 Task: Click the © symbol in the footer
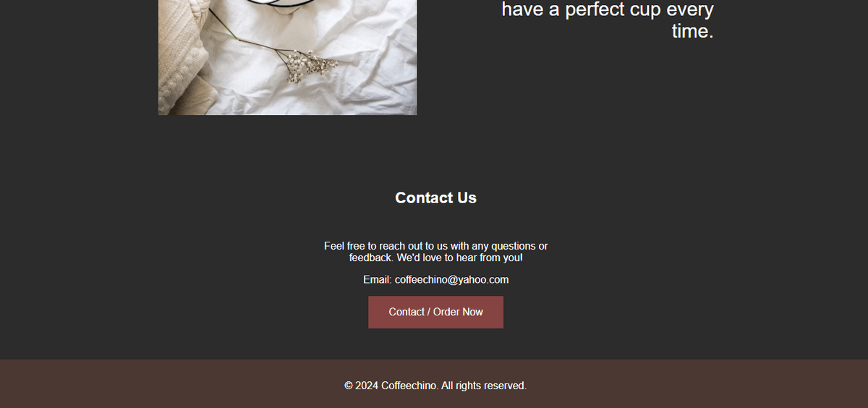pos(349,386)
